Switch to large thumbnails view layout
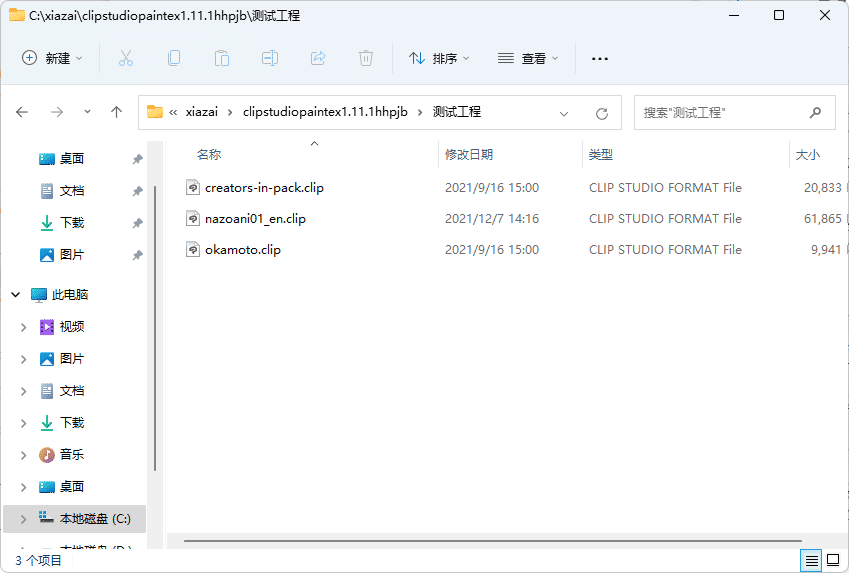Screen dimensions: 849x573 coord(834,561)
